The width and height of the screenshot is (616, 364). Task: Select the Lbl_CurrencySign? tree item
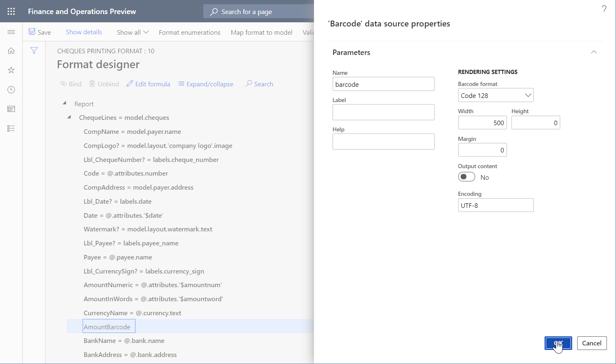[x=144, y=271]
